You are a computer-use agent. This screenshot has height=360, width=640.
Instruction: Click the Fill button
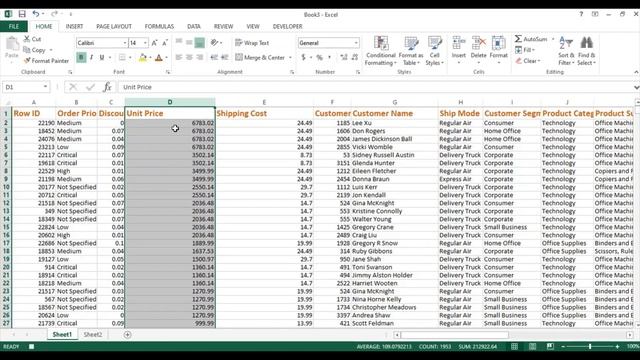[x=525, y=50]
